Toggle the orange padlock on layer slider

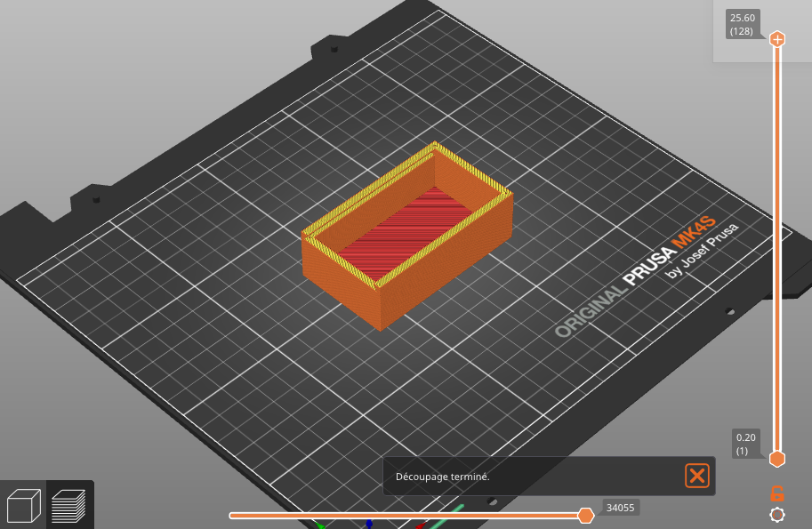tap(776, 493)
